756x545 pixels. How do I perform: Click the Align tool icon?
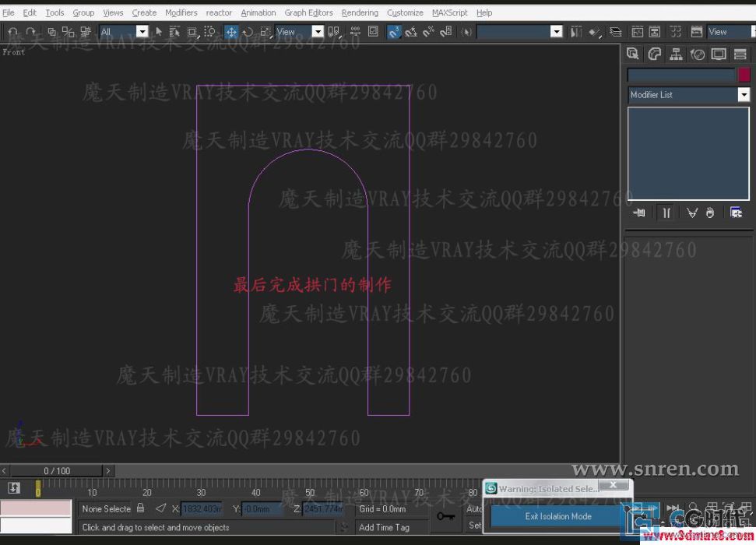point(595,32)
